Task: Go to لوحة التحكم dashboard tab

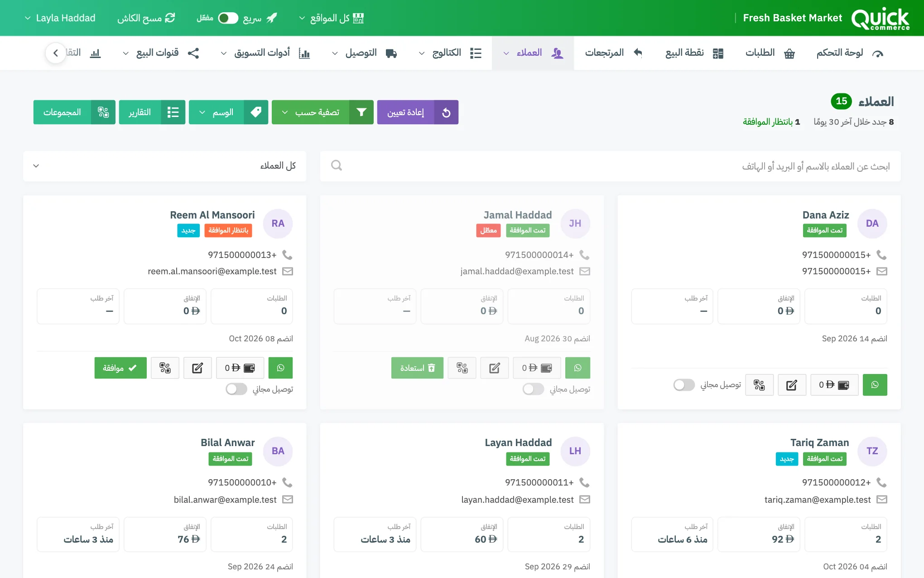Action: pyautogui.click(x=850, y=53)
